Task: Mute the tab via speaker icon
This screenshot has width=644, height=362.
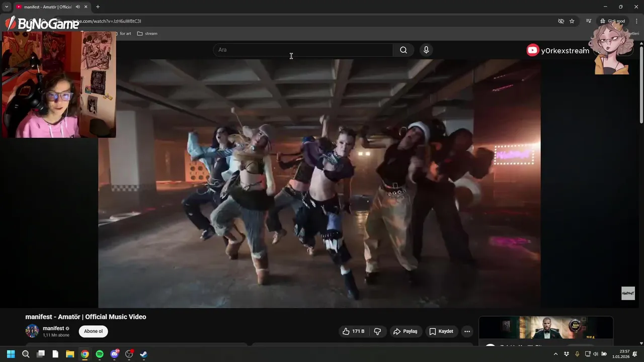Action: [78, 7]
